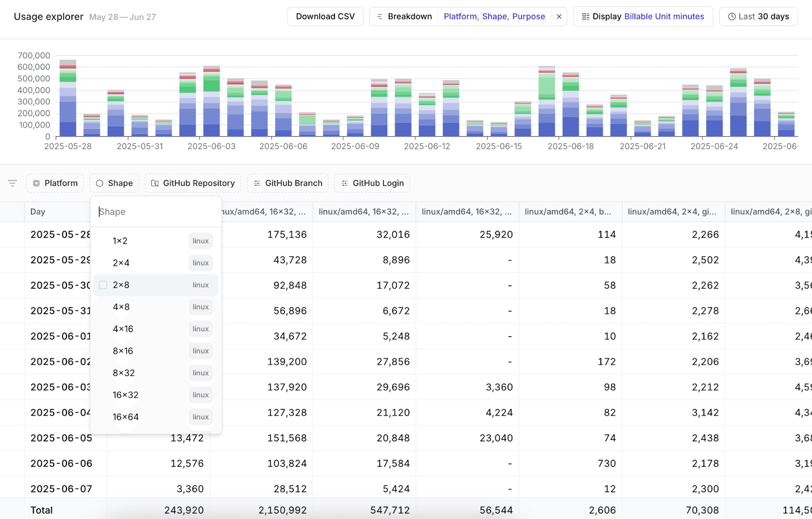
Task: Open the GitHub Repository filter
Action: pyautogui.click(x=193, y=183)
